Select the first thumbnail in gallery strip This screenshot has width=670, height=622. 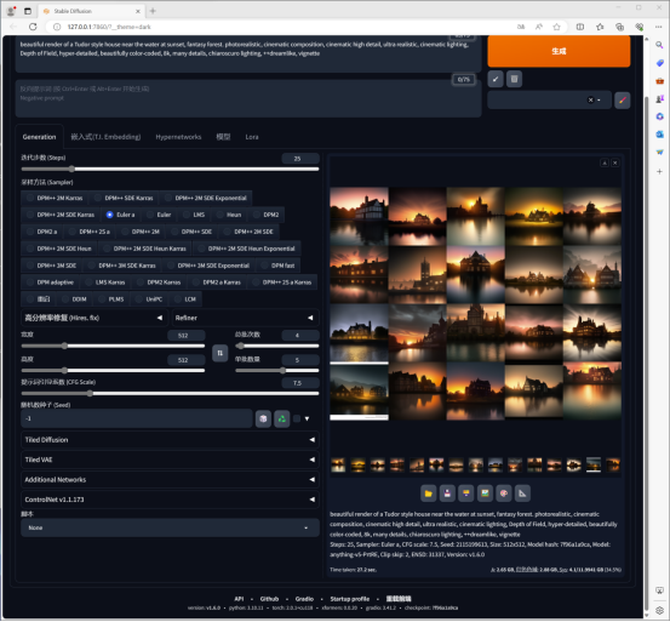pos(338,464)
